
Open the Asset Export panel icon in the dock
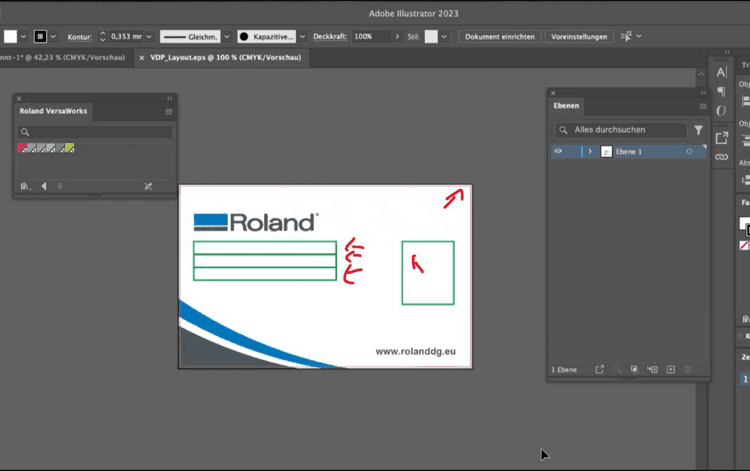click(722, 138)
